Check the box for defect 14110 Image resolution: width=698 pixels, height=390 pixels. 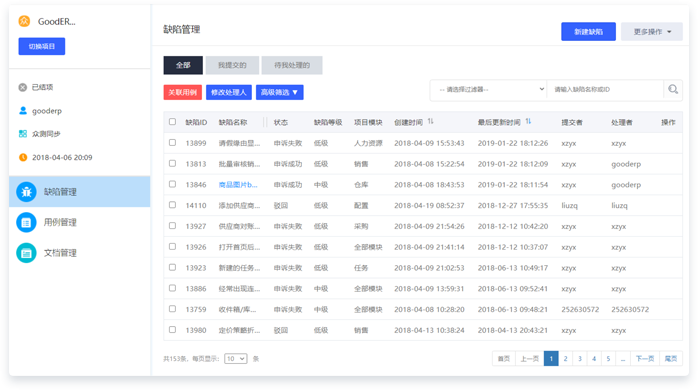tap(172, 205)
